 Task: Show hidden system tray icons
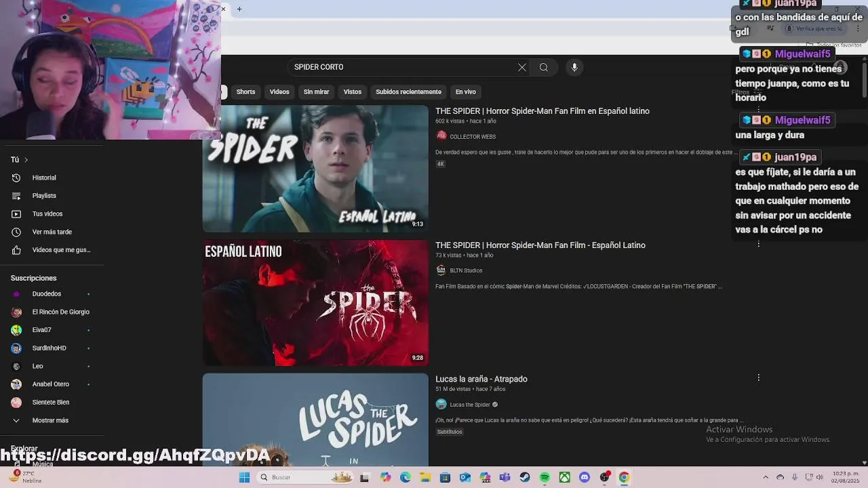[x=766, y=477]
